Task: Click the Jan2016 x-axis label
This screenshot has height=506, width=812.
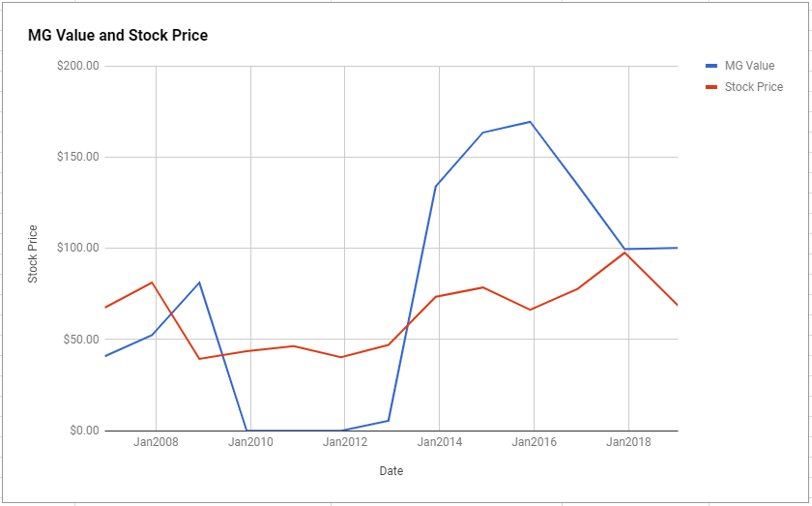Action: (x=534, y=442)
